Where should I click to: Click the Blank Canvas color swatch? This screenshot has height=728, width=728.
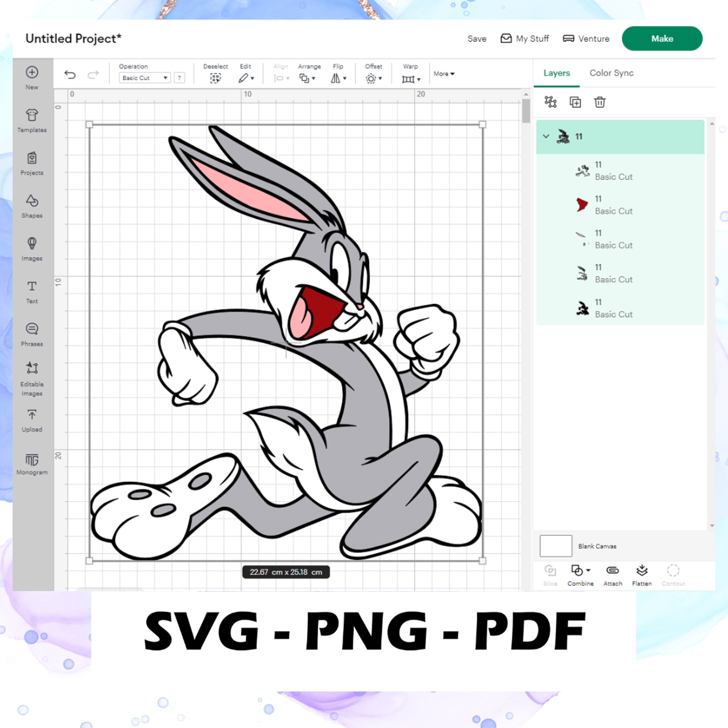coord(556,546)
